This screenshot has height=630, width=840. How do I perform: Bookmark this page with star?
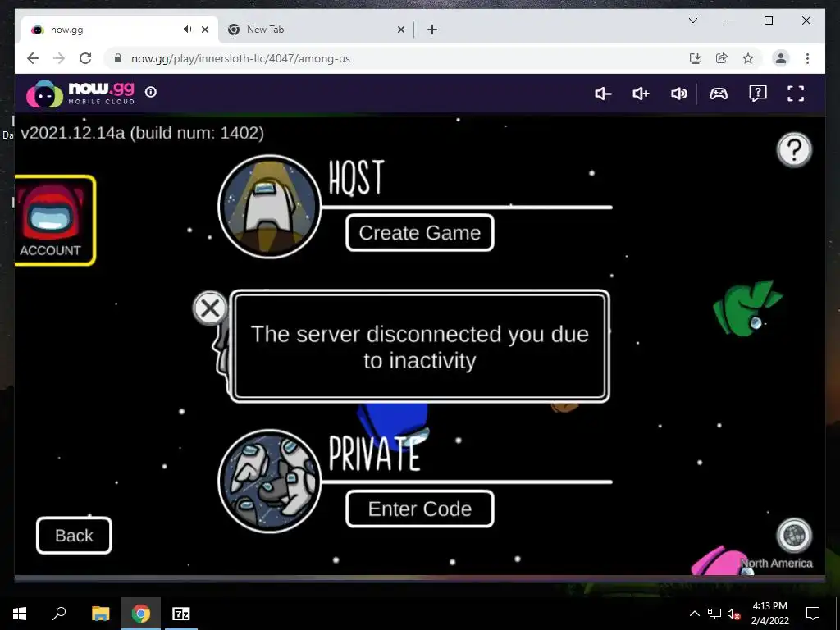pyautogui.click(x=748, y=58)
